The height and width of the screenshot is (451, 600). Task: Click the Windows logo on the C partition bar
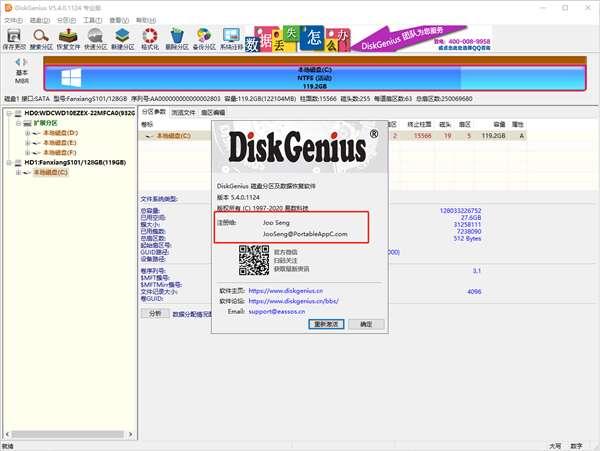[x=71, y=78]
